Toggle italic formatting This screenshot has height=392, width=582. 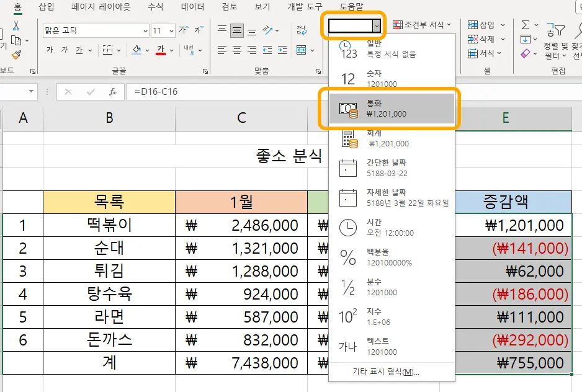pyautogui.click(x=65, y=50)
